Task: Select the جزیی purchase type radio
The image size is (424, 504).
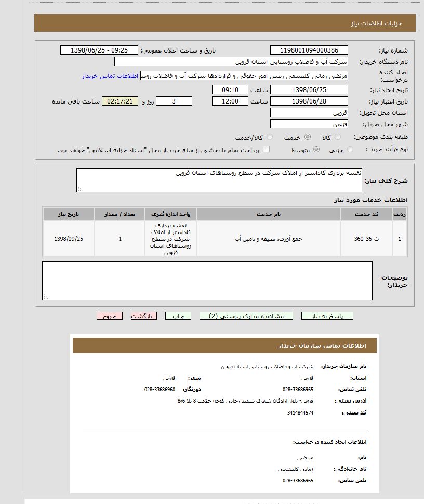Action: (350, 150)
